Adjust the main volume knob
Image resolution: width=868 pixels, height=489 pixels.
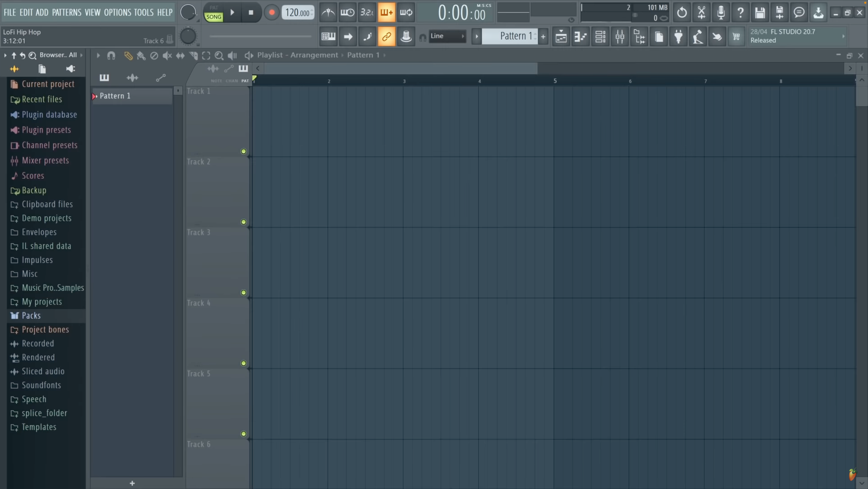188,13
